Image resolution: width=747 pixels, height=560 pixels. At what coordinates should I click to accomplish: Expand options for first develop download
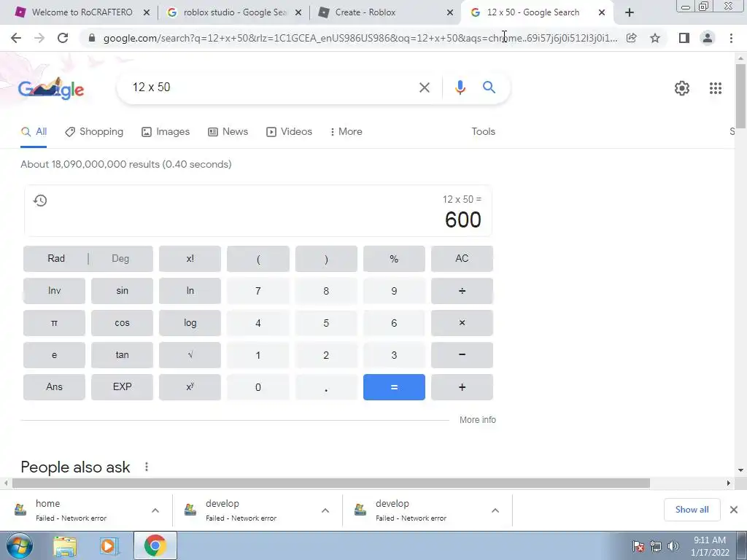point(325,510)
